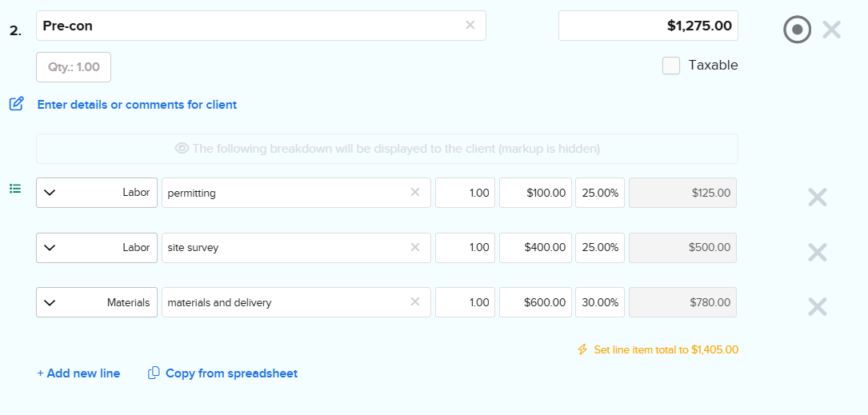Enable the Taxable checkbox
Viewport: 868px width, 415px height.
coord(671,66)
